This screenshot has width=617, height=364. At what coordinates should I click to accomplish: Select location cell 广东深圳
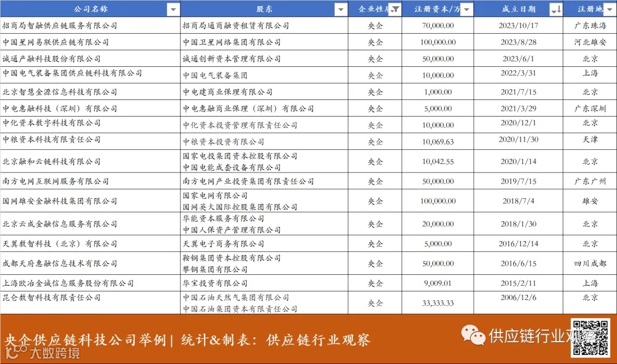(x=590, y=108)
